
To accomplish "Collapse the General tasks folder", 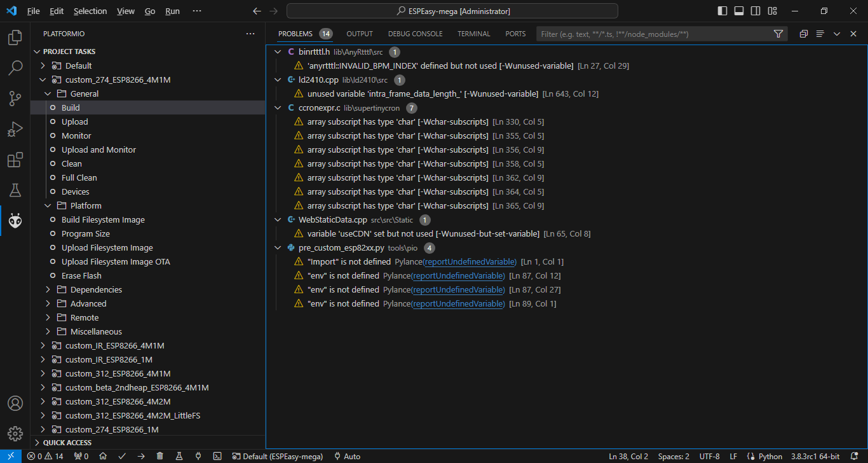I will pyautogui.click(x=48, y=93).
